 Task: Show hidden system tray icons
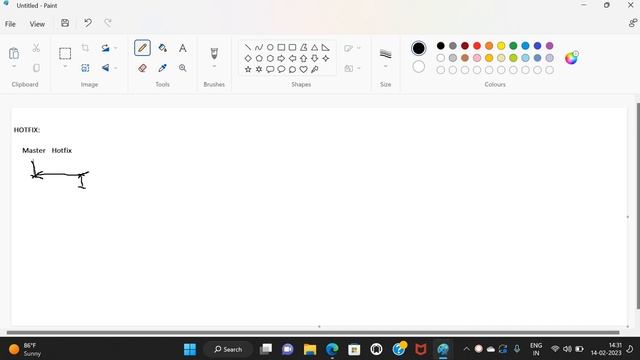466,349
